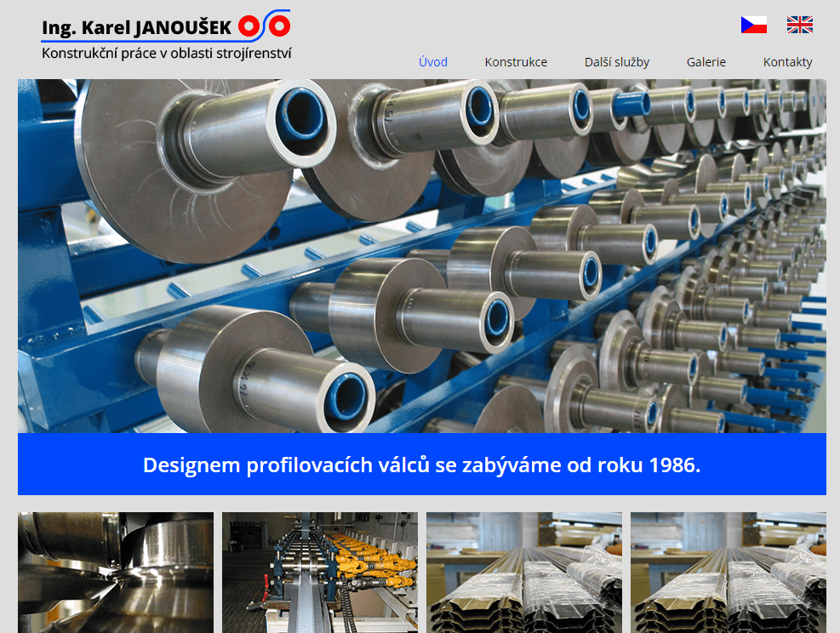
Task: Switch language using the Czech flag icon
Action: (x=754, y=25)
